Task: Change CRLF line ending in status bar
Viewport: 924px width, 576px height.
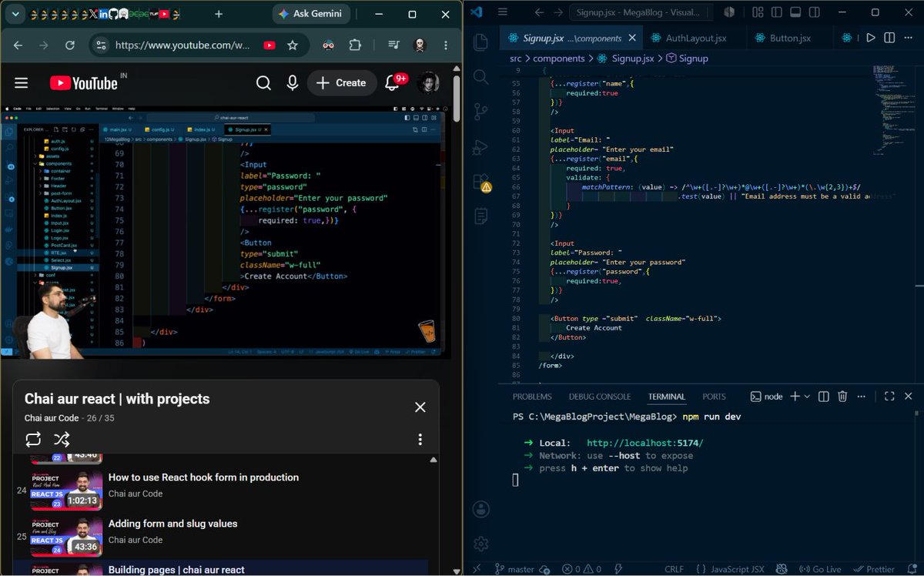Action: click(x=674, y=569)
